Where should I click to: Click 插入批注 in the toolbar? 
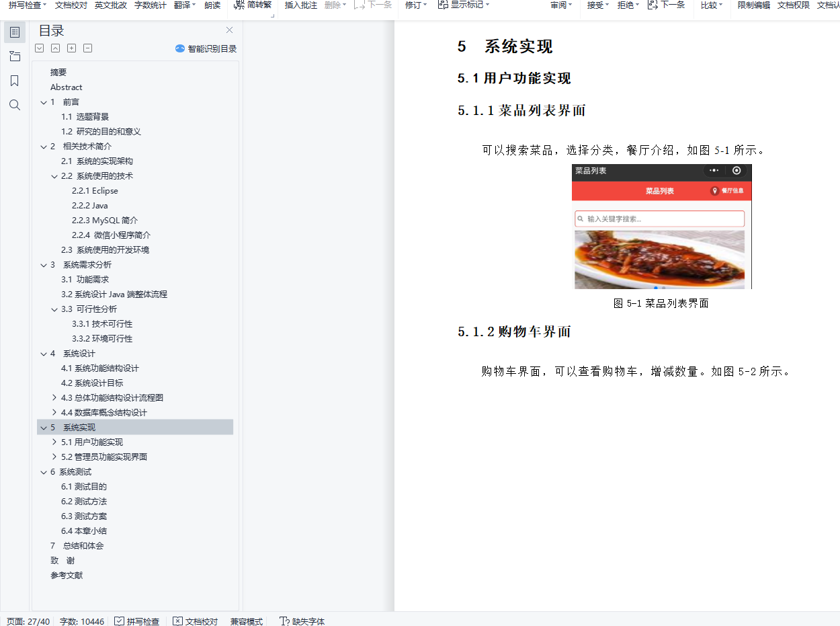point(301,5)
